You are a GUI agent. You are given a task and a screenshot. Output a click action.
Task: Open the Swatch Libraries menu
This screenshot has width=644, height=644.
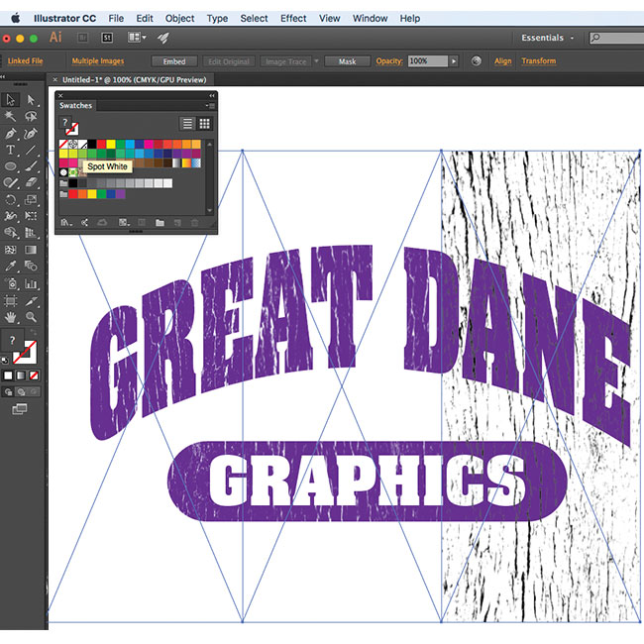coord(66,223)
